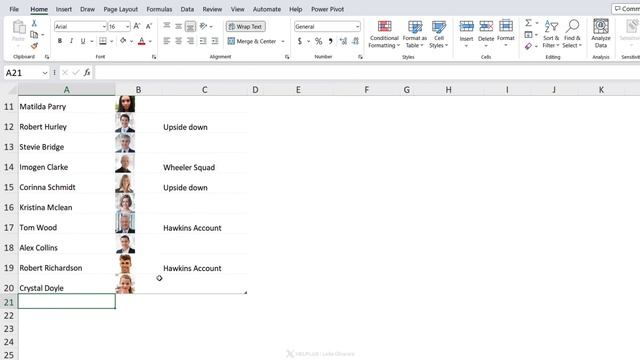Click the Insert Function fx icon

[x=87, y=73]
